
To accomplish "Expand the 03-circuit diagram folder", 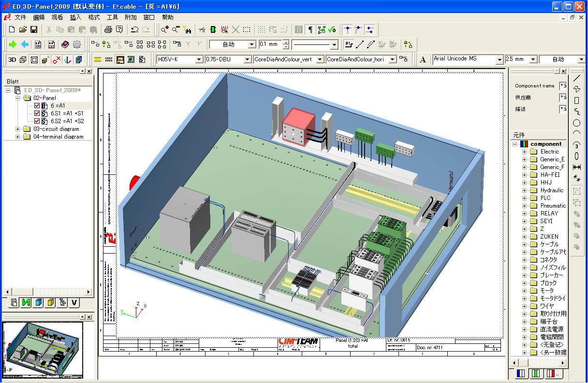I will [18, 129].
